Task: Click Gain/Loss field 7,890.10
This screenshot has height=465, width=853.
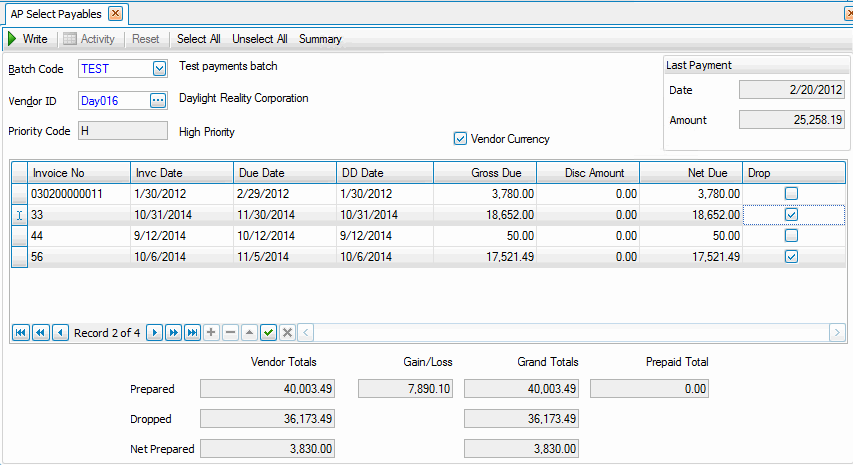Action: pos(405,389)
